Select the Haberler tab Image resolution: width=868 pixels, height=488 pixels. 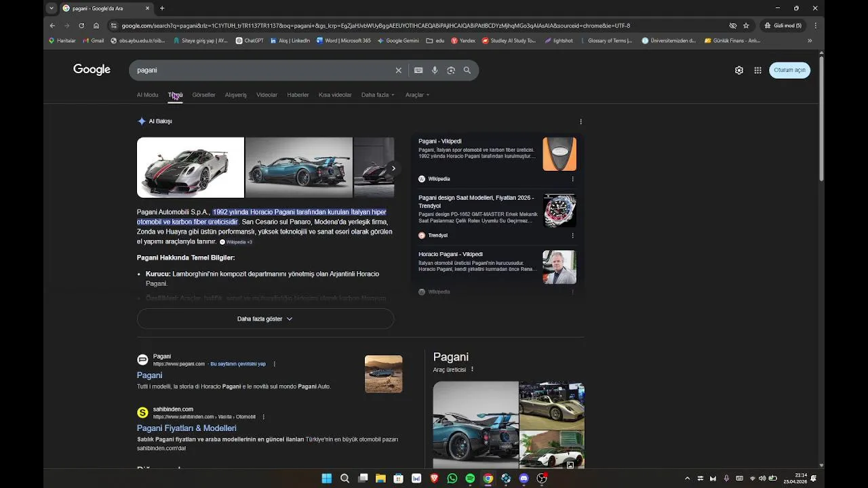point(298,95)
